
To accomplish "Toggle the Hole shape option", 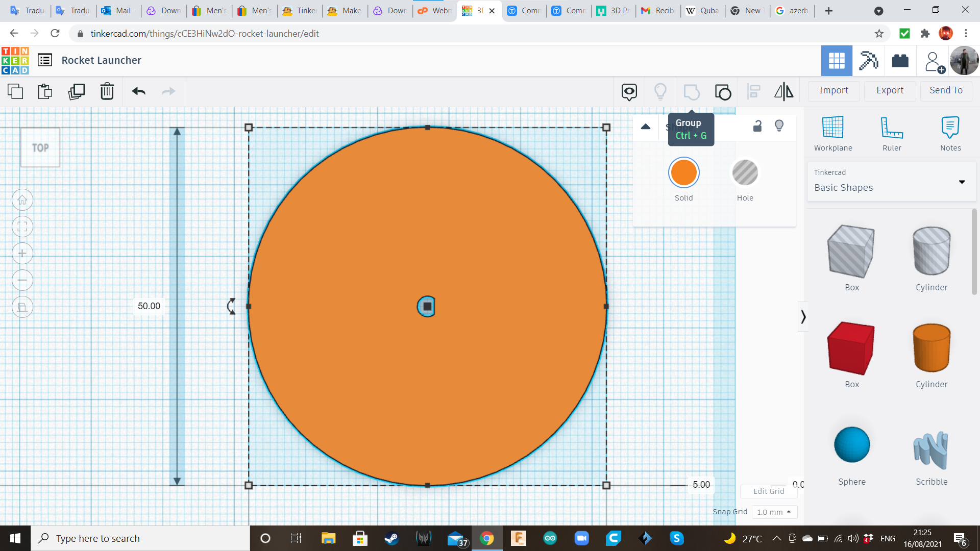I will [x=744, y=173].
